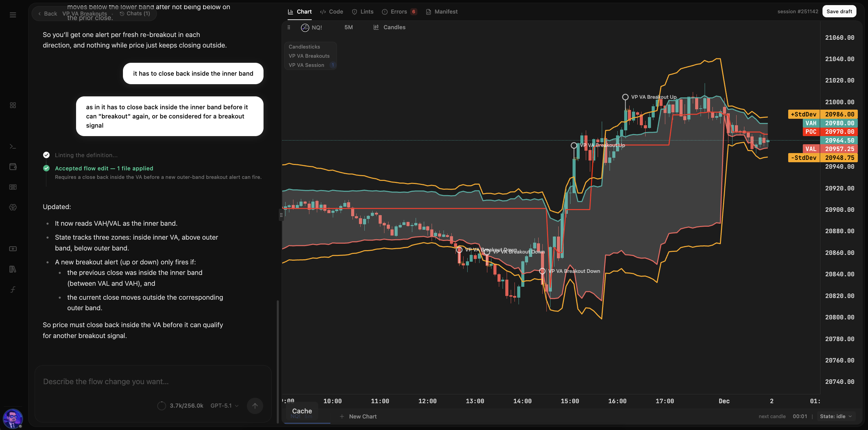Click the -StdDev price label 20948.75
Screen dimensions: 868x430
[823, 158]
